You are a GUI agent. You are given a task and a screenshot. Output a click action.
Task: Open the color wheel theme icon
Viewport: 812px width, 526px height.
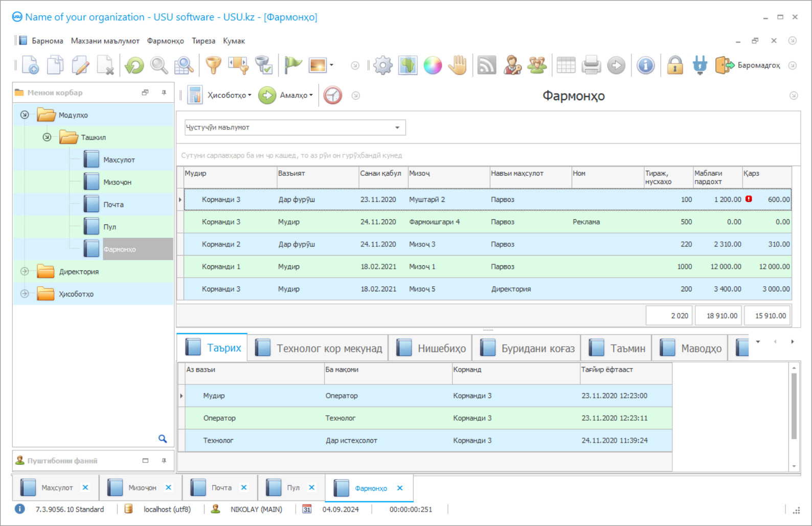pyautogui.click(x=433, y=65)
